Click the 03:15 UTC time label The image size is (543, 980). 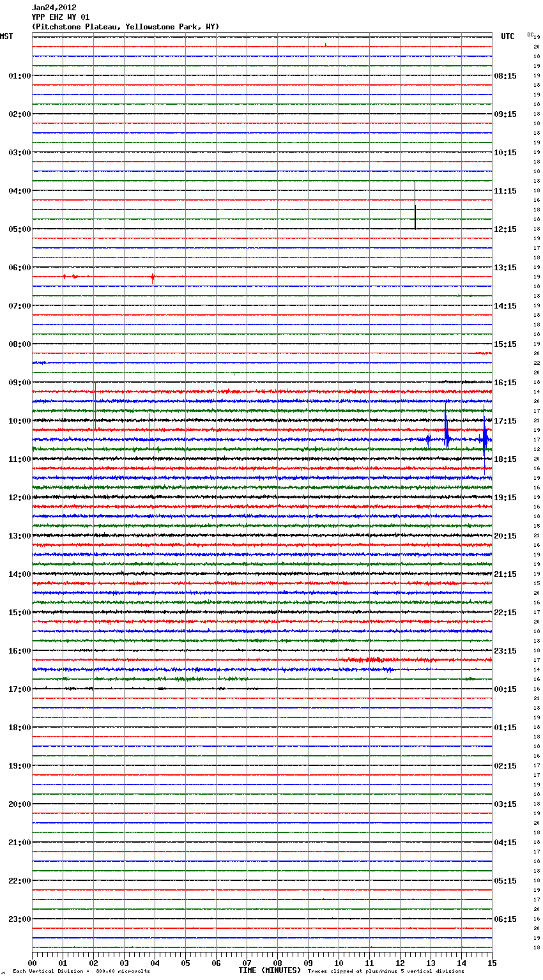click(x=505, y=804)
